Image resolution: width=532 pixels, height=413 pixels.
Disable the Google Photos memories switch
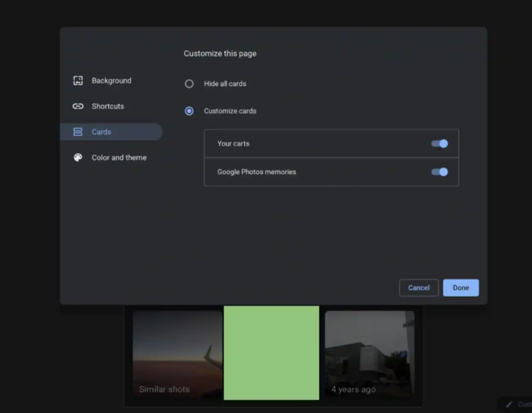point(439,172)
